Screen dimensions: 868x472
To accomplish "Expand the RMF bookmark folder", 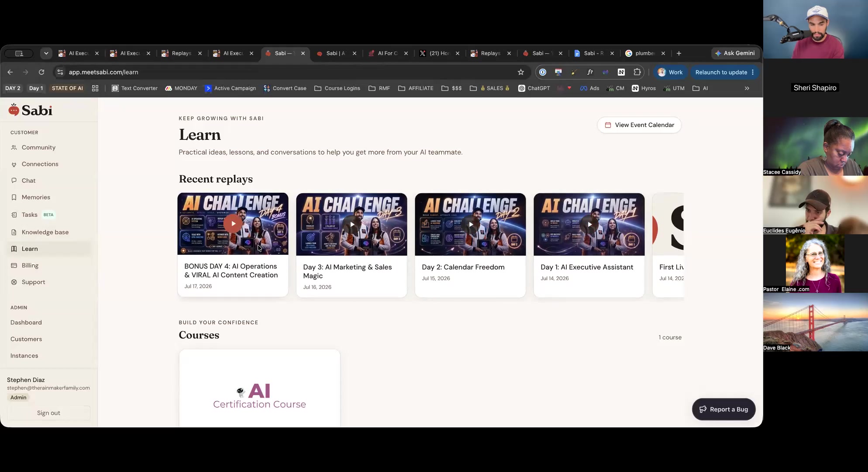I will pyautogui.click(x=379, y=88).
